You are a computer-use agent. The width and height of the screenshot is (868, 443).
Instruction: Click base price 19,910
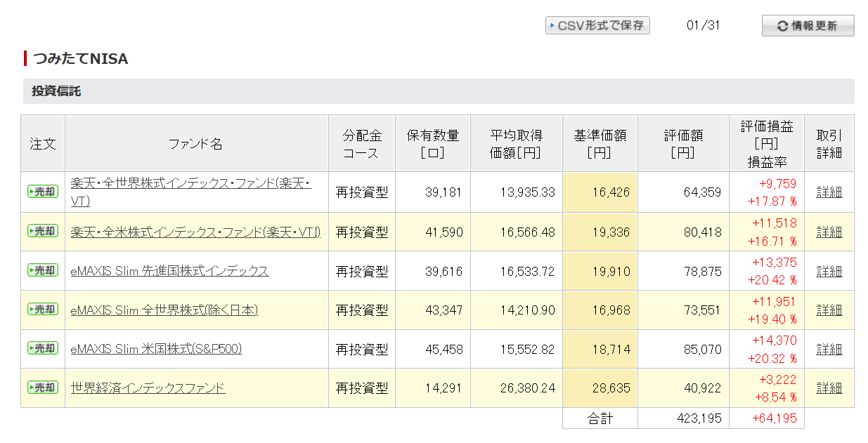point(611,271)
